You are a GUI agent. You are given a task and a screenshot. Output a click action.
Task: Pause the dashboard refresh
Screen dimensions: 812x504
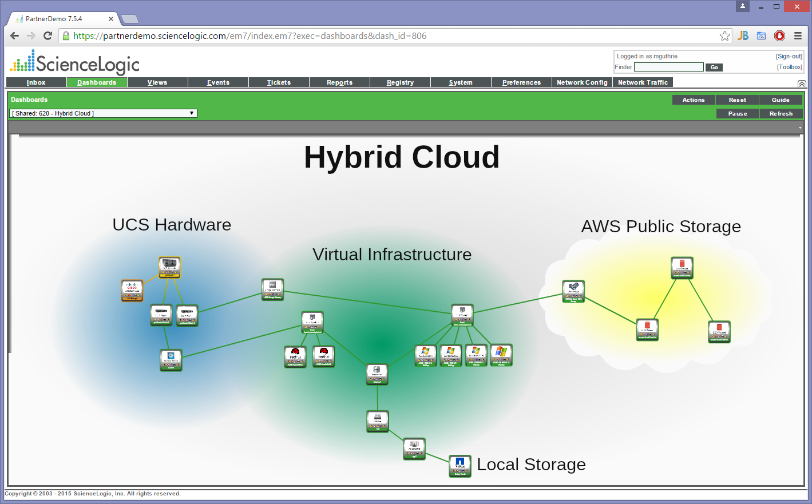738,113
